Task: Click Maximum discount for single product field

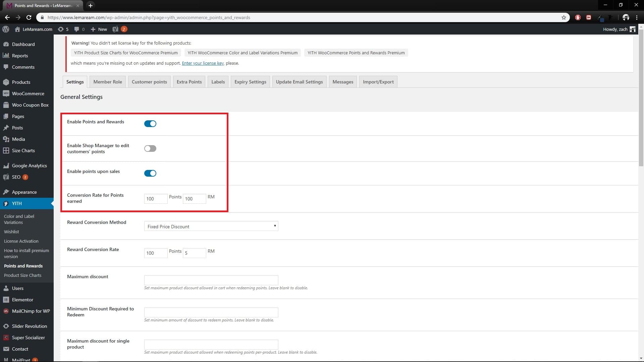Action: pyautogui.click(x=211, y=344)
